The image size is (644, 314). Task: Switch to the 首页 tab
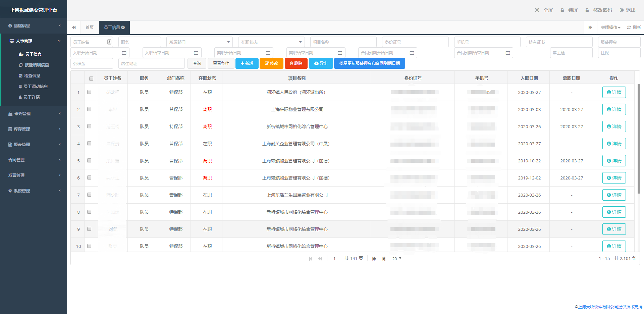tap(89, 28)
